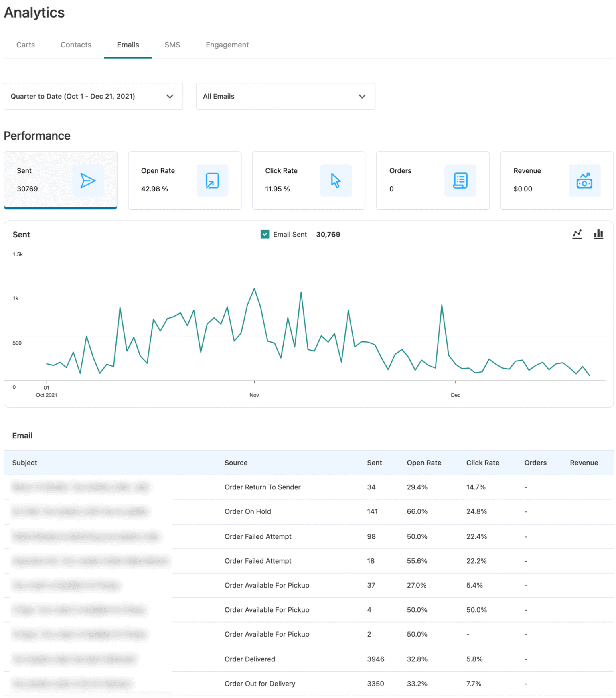Viewport: 616px width, 698px height.
Task: Toggle the Email Sent checkbox
Action: point(265,234)
